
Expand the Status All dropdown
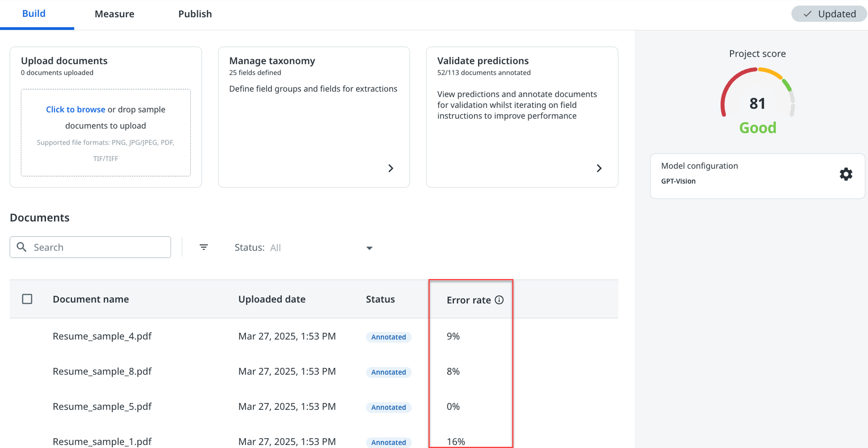pos(369,248)
